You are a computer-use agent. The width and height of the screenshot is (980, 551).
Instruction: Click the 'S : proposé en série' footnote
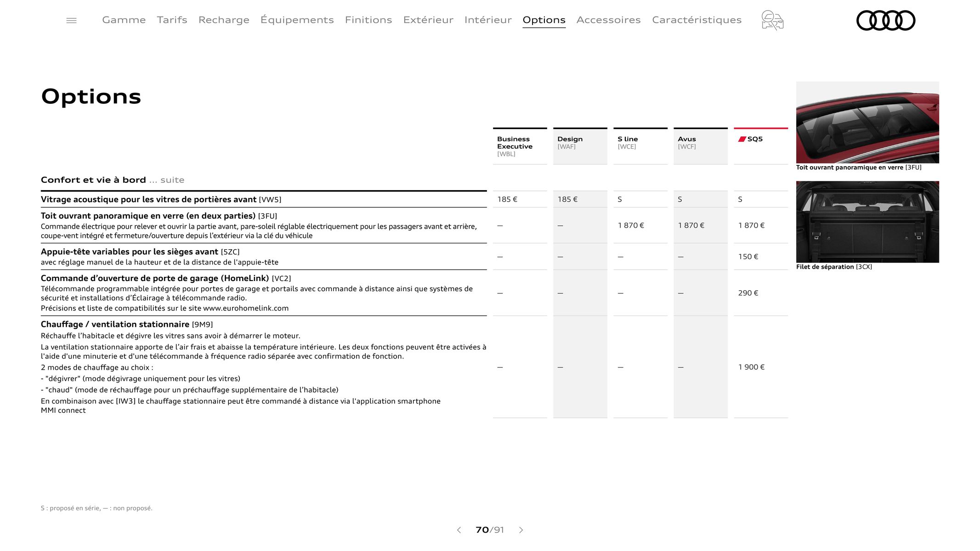click(96, 508)
